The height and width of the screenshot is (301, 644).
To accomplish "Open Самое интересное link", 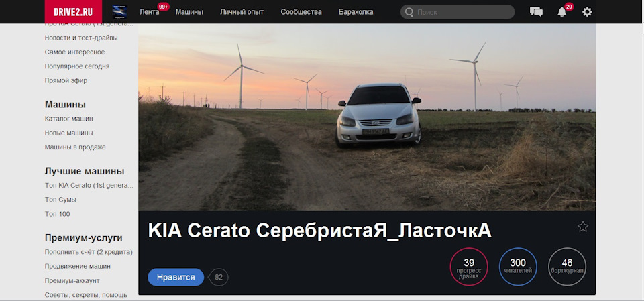I will click(74, 52).
